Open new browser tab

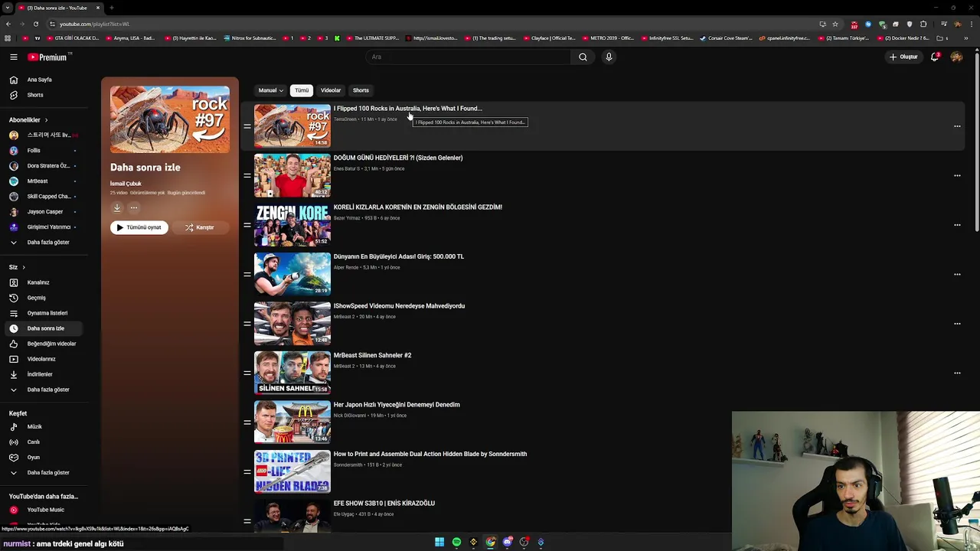pos(112,8)
